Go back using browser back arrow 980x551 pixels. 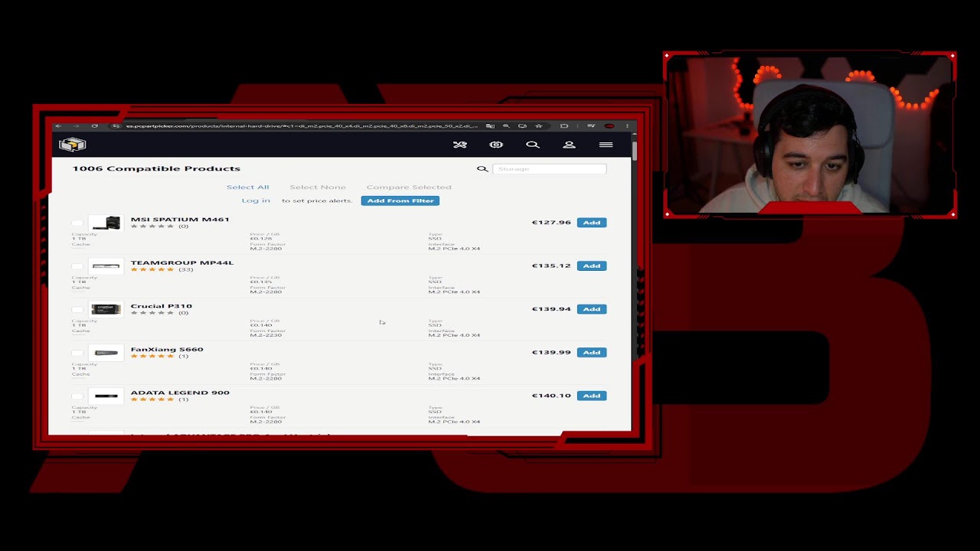pos(58,126)
